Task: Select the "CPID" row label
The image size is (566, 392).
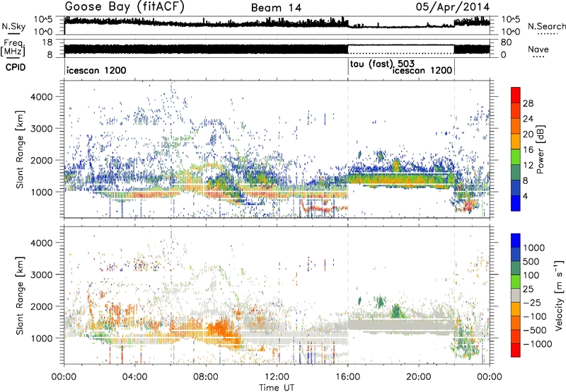Action: coord(16,67)
